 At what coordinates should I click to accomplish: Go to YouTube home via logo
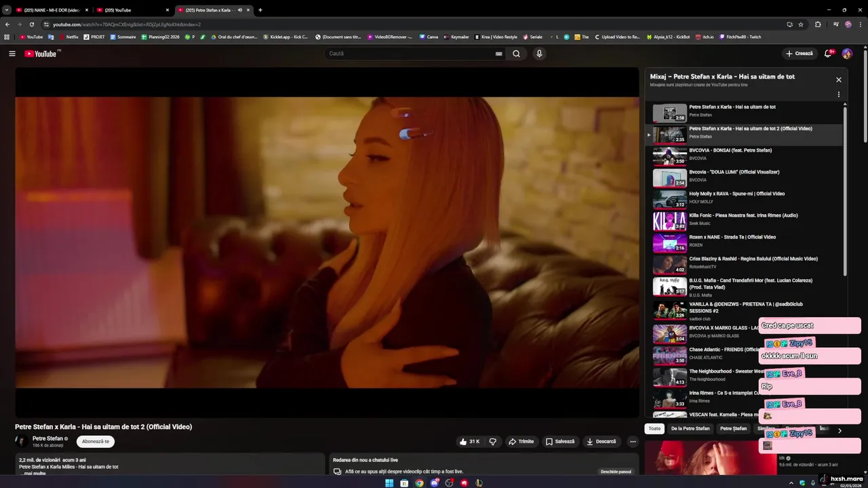(x=42, y=54)
